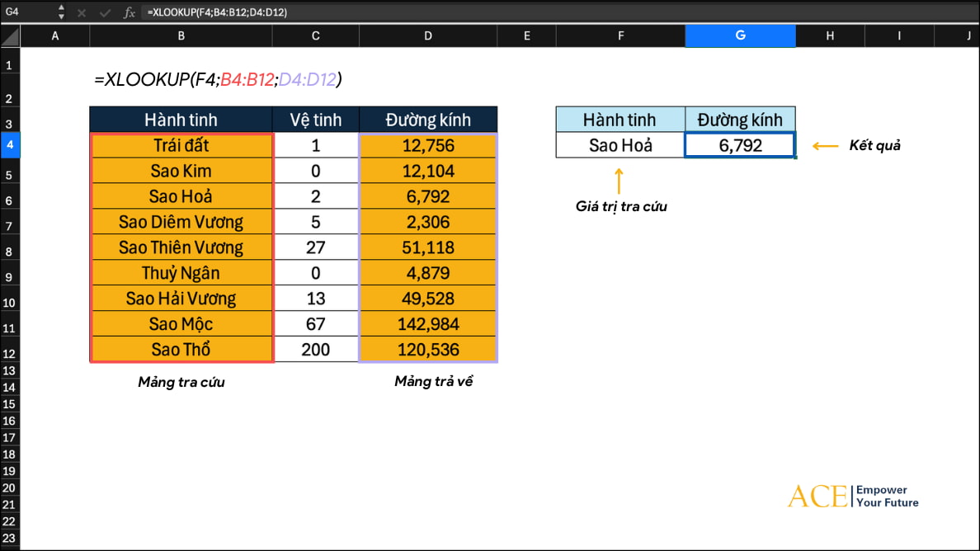Select row 4 header
The height and width of the screenshot is (551, 980).
(10, 145)
